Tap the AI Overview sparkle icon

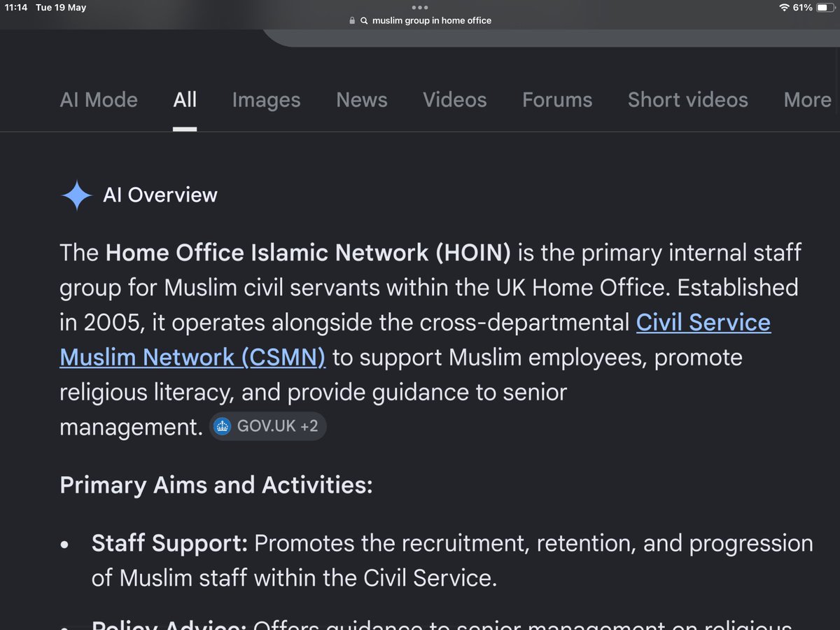(x=76, y=195)
